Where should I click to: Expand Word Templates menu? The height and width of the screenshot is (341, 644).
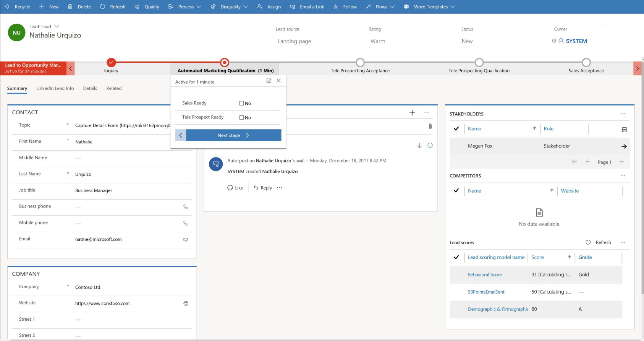430,7
